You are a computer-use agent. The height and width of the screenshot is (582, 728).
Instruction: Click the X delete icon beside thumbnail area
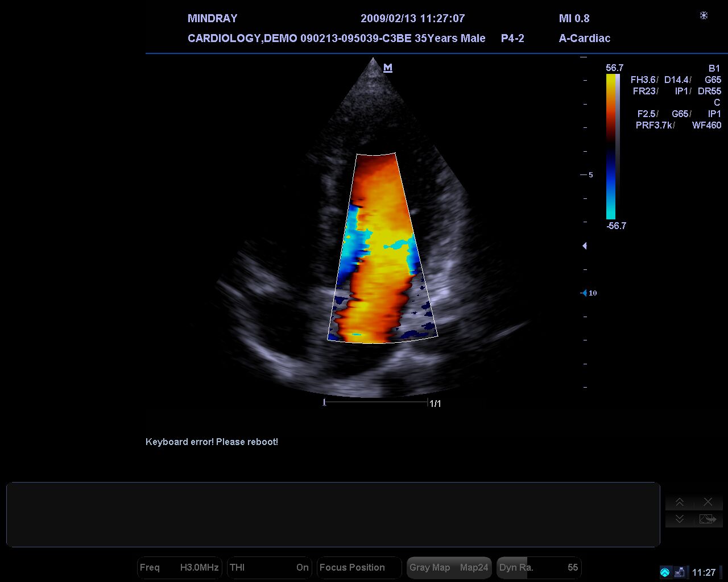(708, 502)
